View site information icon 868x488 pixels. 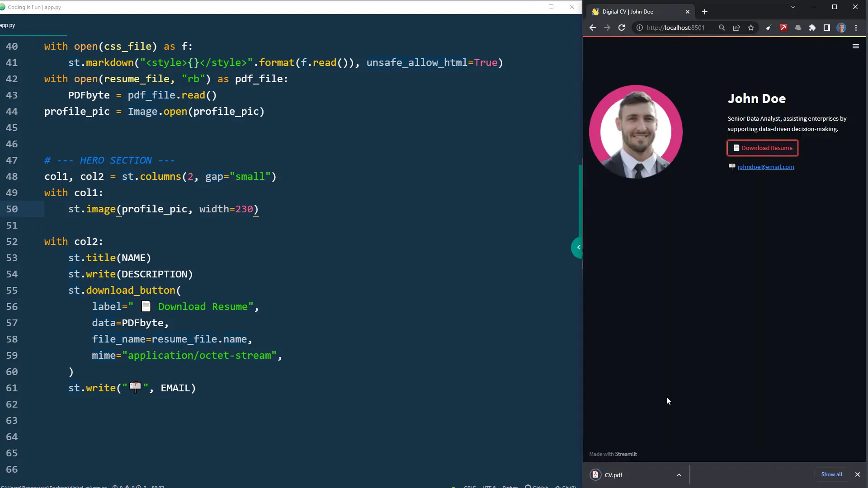[640, 28]
